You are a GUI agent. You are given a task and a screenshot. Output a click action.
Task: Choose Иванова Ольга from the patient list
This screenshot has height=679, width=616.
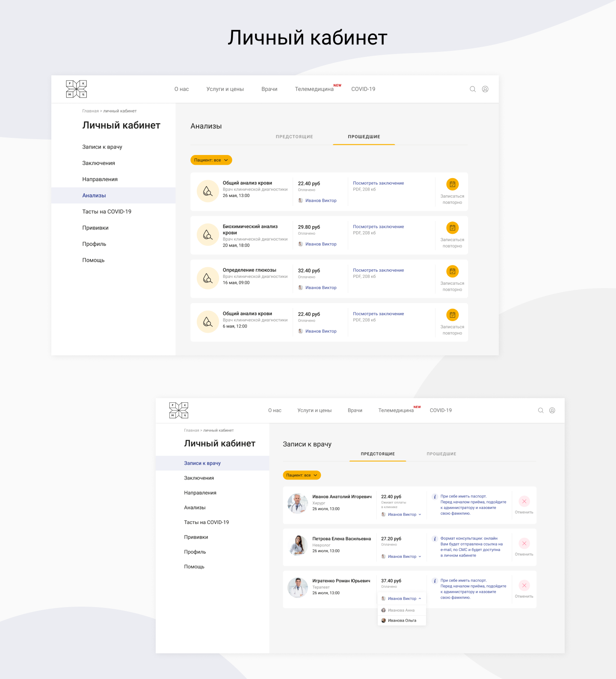tap(402, 620)
